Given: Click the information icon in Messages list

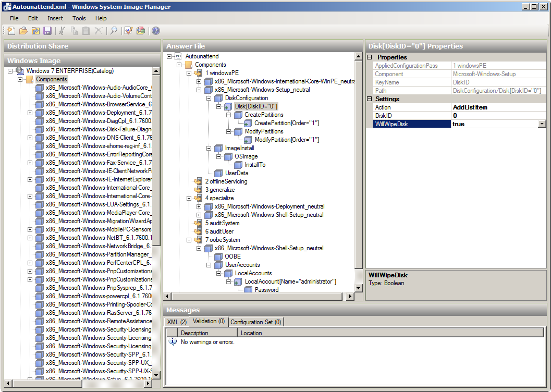Looking at the screenshot, I should click(173, 342).
